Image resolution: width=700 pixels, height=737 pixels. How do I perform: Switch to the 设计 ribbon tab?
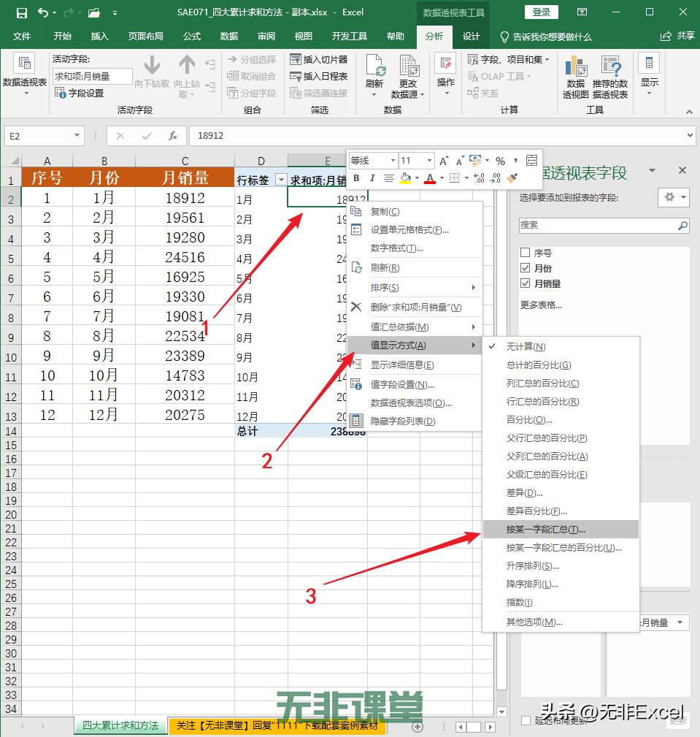[x=471, y=36]
